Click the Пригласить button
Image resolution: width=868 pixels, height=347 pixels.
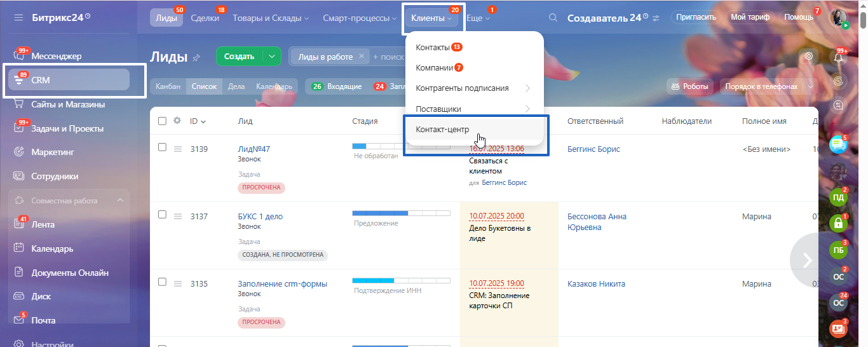click(x=696, y=17)
